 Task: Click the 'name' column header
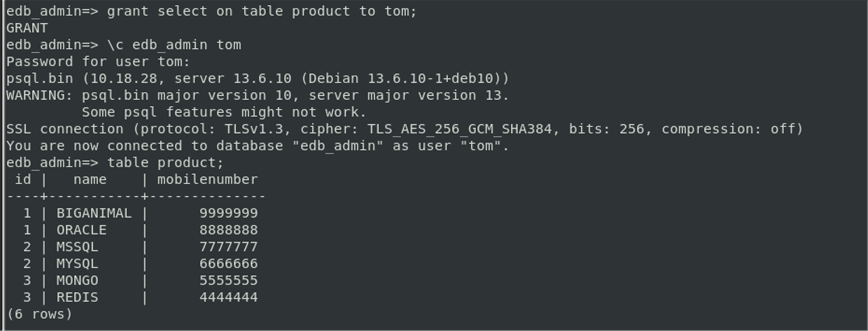(90, 180)
